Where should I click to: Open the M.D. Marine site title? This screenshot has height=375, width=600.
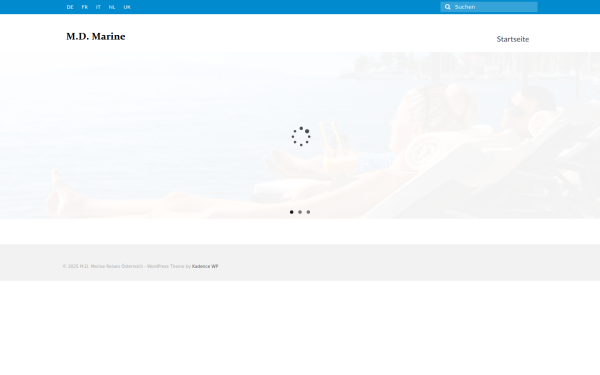click(96, 36)
